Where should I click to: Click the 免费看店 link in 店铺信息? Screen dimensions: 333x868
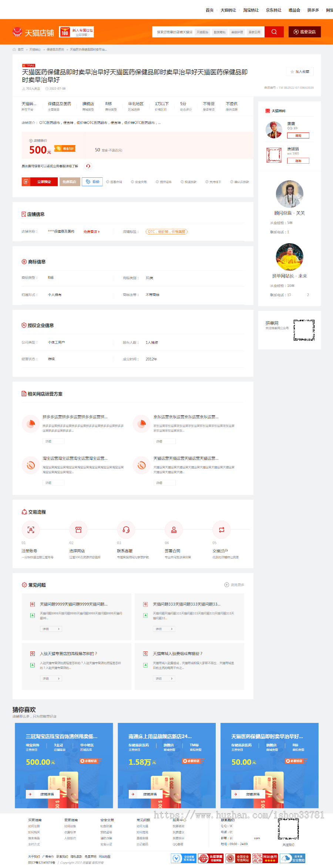(x=91, y=232)
